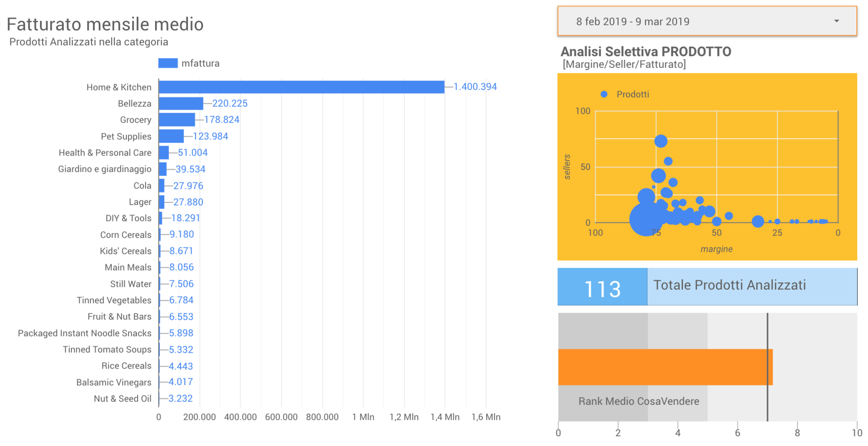The width and height of the screenshot is (868, 446).
Task: Select the Bellezza bar
Action: tap(181, 103)
